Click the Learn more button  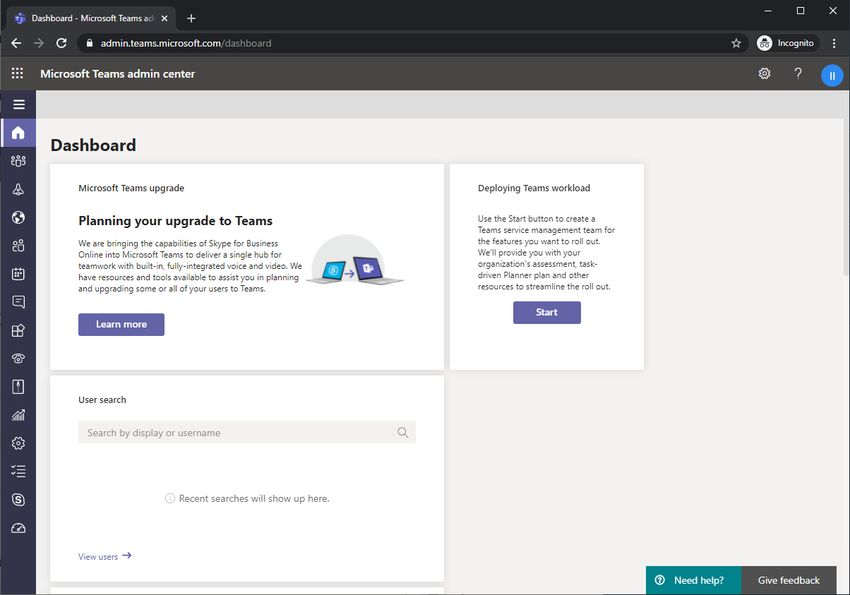[121, 325]
